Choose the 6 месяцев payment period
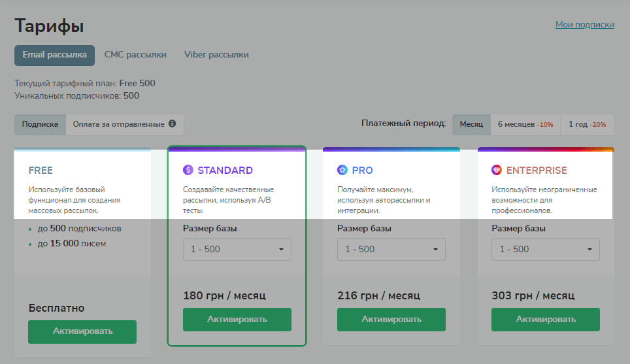630x364 pixels. pyautogui.click(x=525, y=124)
